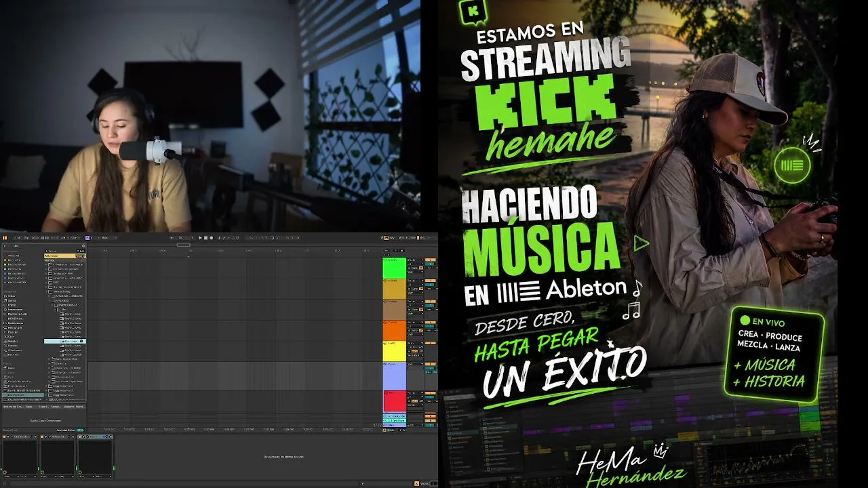Viewport: 868px width, 488px height.
Task: Click the arrangement overview bar above the timeline
Action: (234, 245)
